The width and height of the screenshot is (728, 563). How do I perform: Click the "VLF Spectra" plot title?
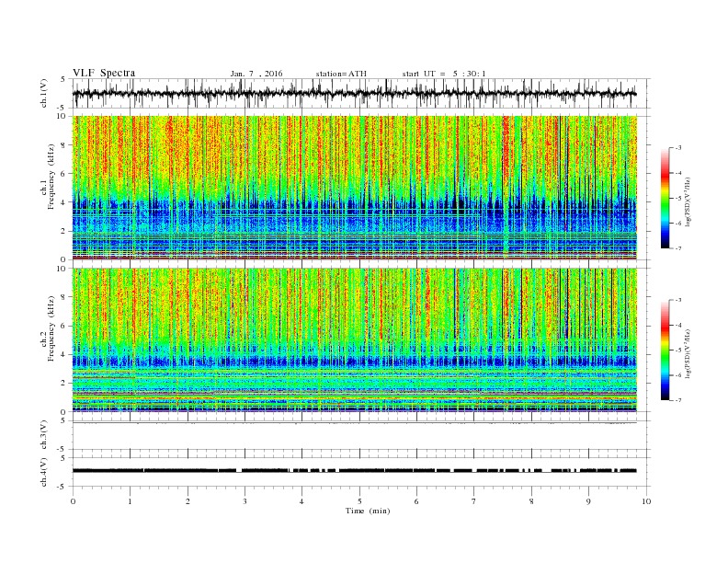tap(104, 73)
